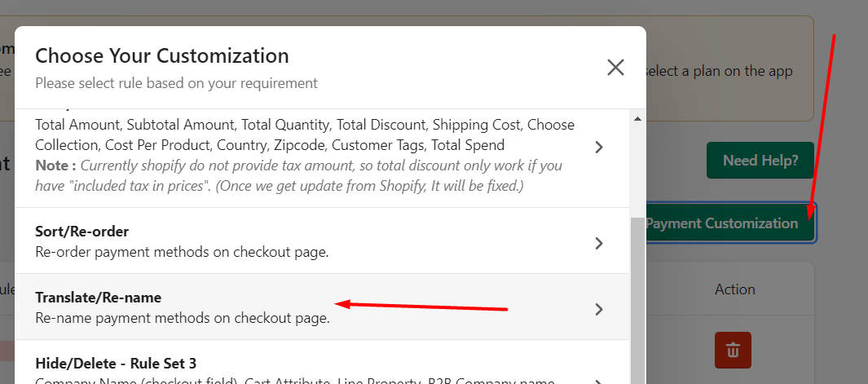Expand the Sort/Re-order chevron arrow

click(599, 243)
